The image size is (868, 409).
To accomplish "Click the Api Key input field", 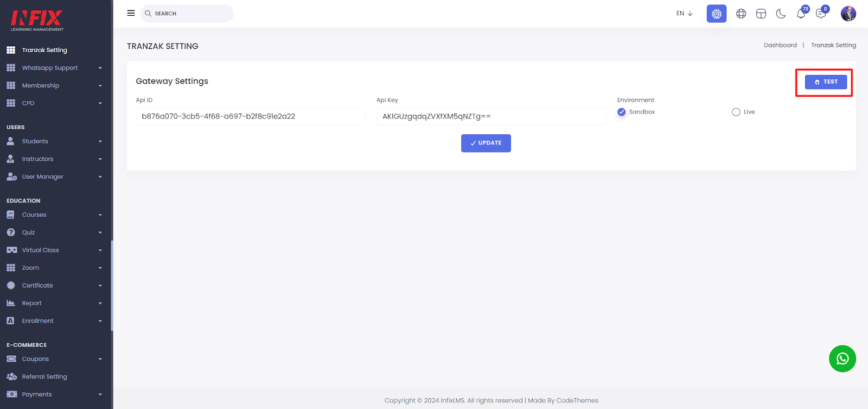I will click(x=492, y=116).
